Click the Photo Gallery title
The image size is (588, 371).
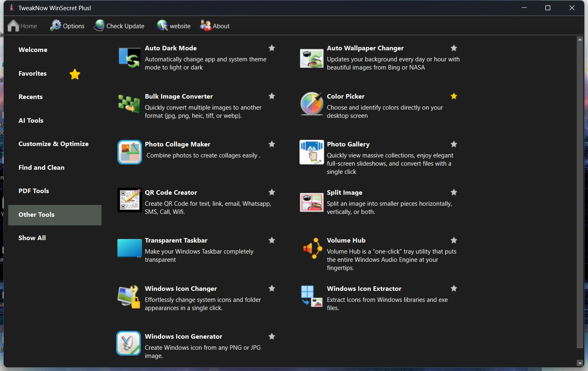[x=348, y=144]
